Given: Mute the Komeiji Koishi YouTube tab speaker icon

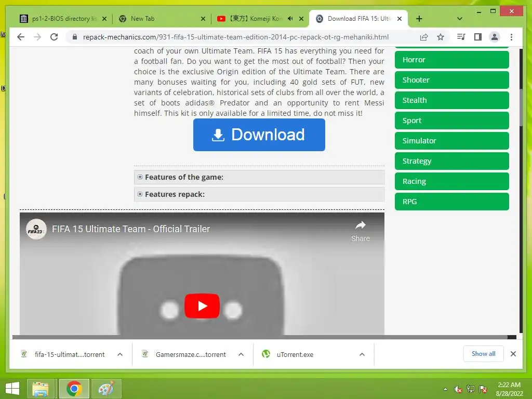Looking at the screenshot, I should (x=290, y=19).
